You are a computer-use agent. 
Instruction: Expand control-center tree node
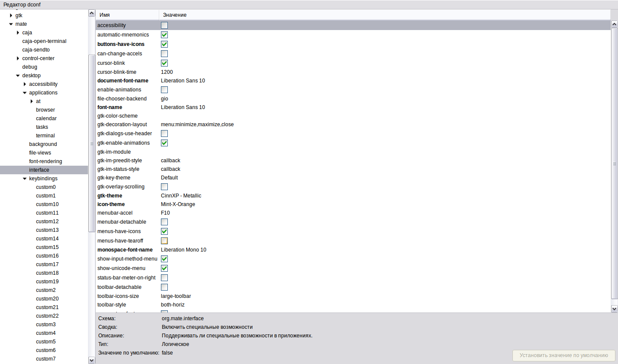click(18, 58)
